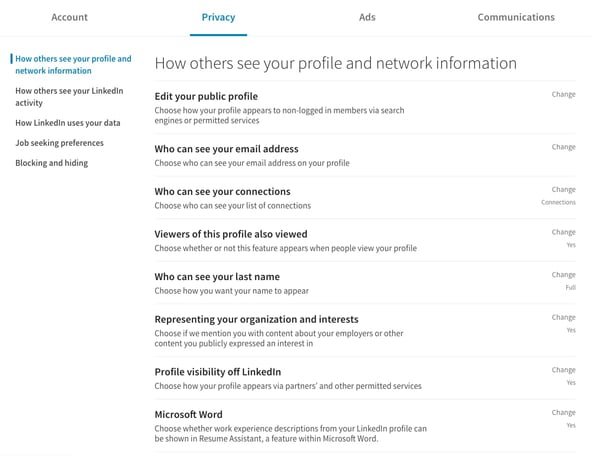The height and width of the screenshot is (456, 600).
Task: Open Blocking and hiding section
Action: 52,163
